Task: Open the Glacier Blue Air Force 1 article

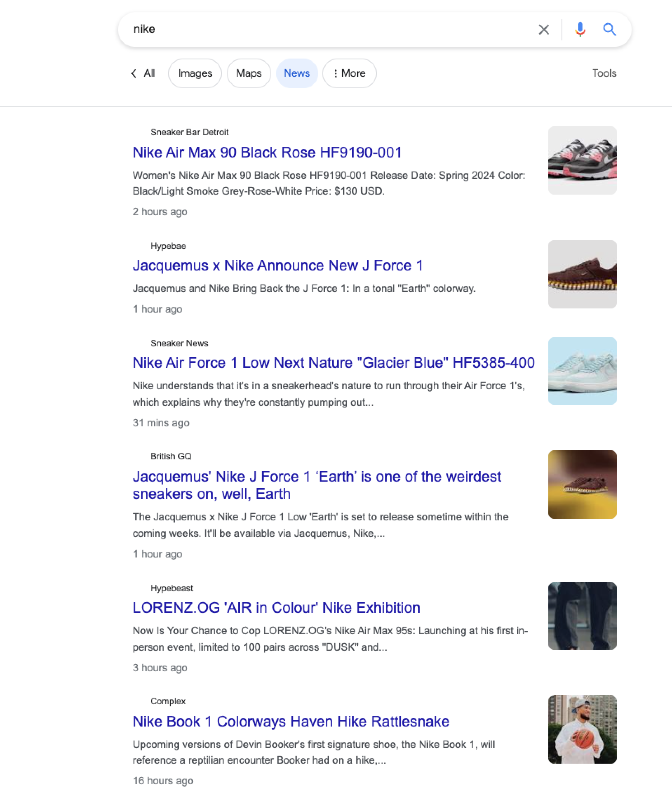Action: 333,363
